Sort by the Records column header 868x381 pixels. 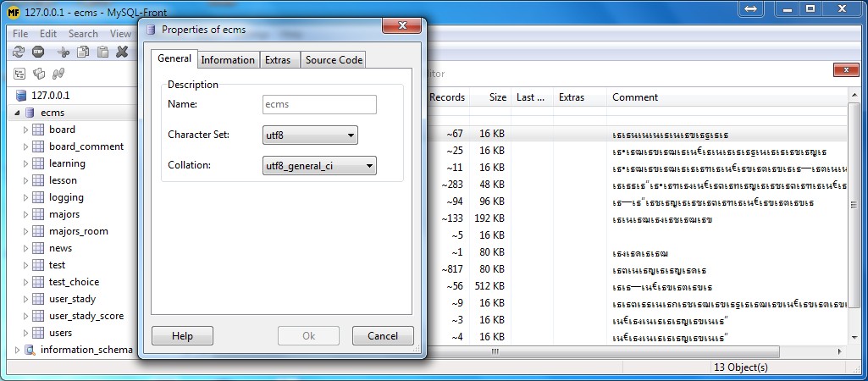[x=447, y=97]
